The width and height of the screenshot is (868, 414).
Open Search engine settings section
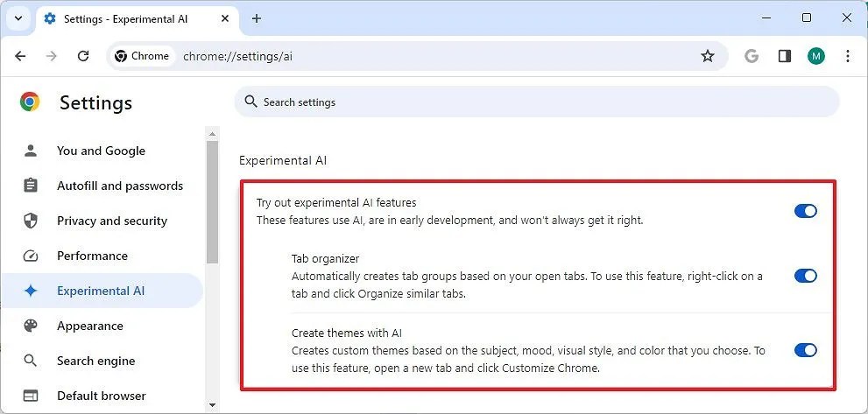[x=102, y=361]
